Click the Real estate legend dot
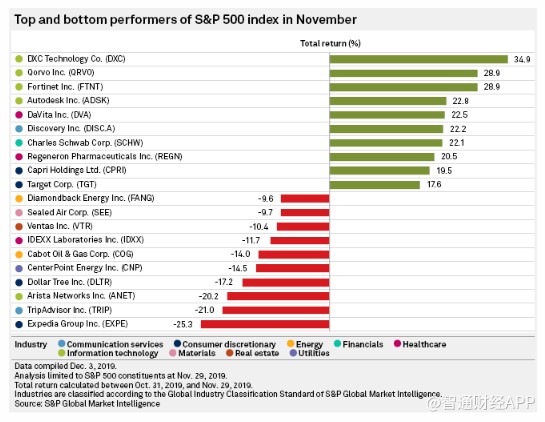This screenshot has width=545, height=422. [x=229, y=353]
